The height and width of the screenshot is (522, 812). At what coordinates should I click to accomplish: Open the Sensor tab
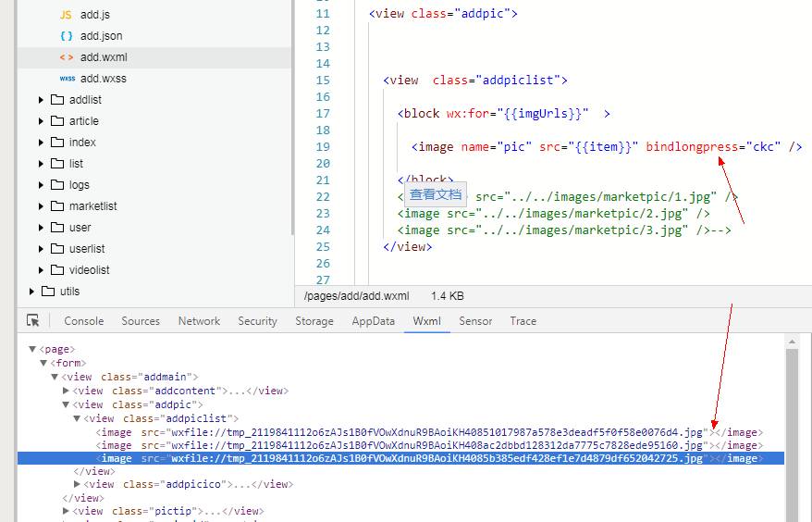point(474,321)
